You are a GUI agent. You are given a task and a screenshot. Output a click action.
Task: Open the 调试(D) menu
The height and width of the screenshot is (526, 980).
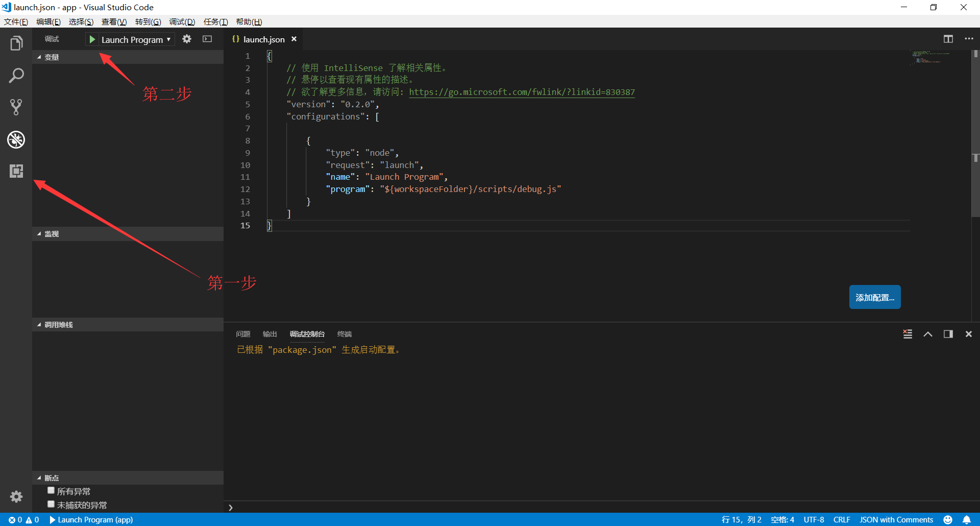[x=182, y=22]
